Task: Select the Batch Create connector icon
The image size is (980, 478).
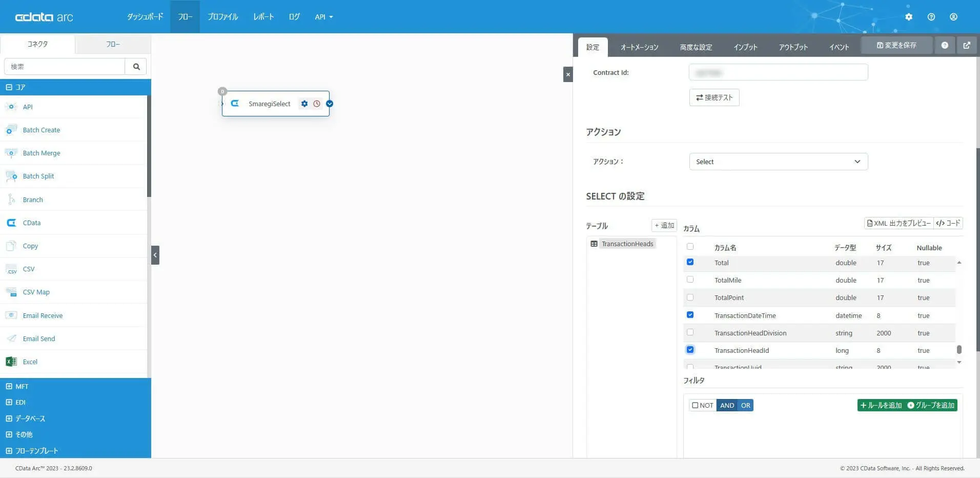Action: (11, 130)
